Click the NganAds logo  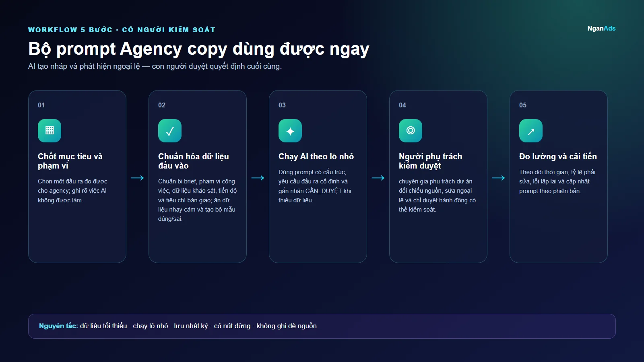[601, 28]
